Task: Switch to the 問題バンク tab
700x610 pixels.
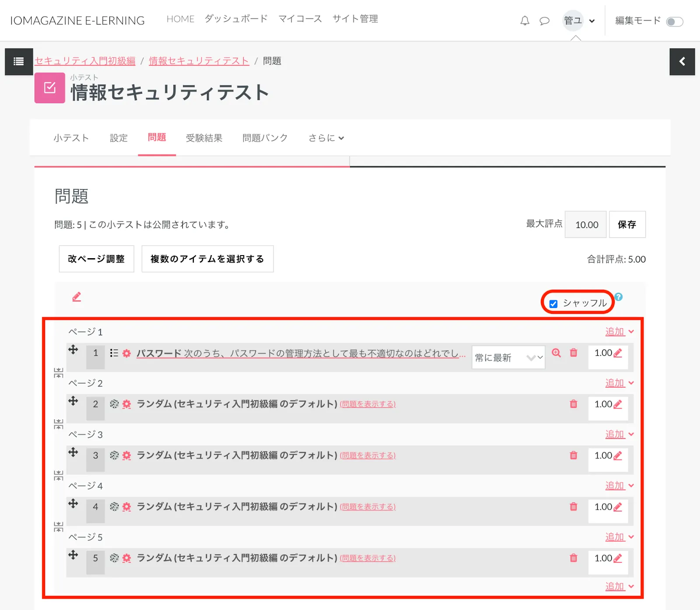Action: (x=265, y=138)
